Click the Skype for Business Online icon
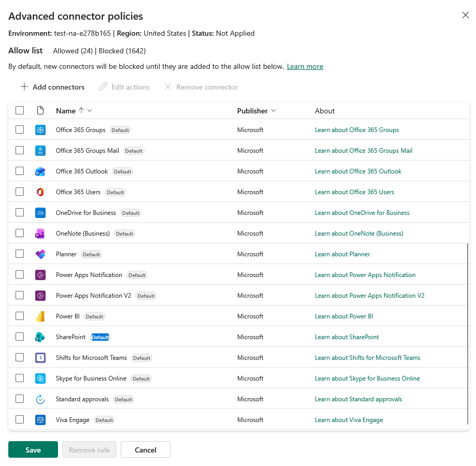476x466 pixels. [40, 378]
